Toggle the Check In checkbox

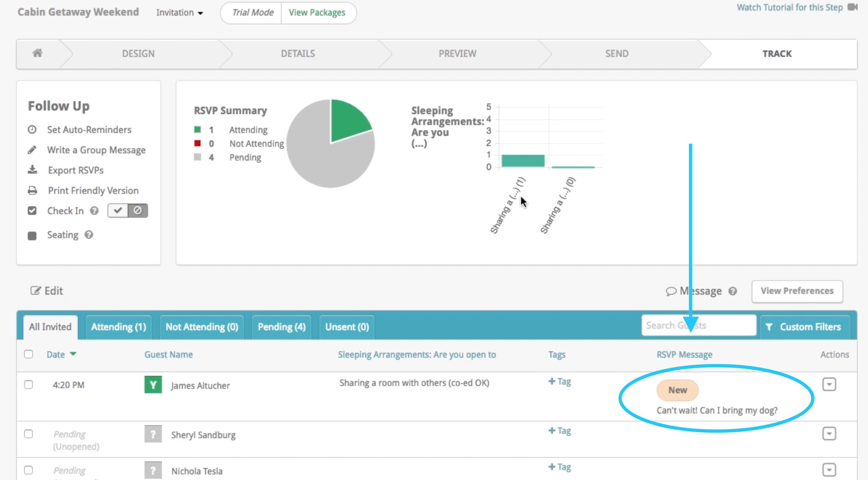pyautogui.click(x=32, y=211)
